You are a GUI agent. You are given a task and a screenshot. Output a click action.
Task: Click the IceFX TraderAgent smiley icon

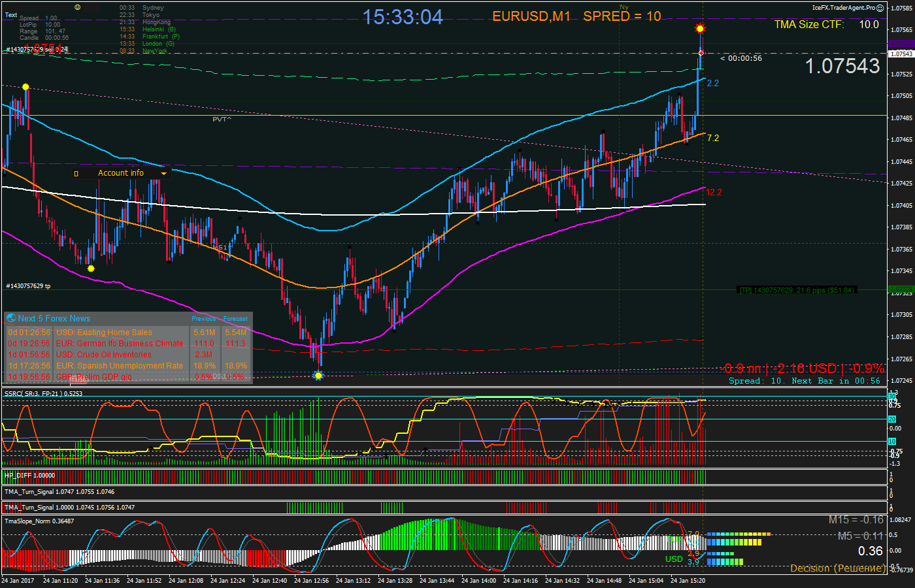[x=880, y=8]
